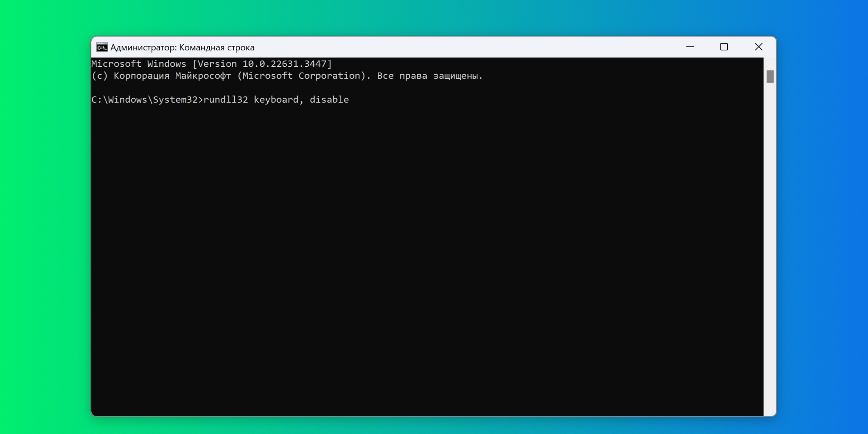Open the Command Prompt system menu icon

[x=102, y=47]
